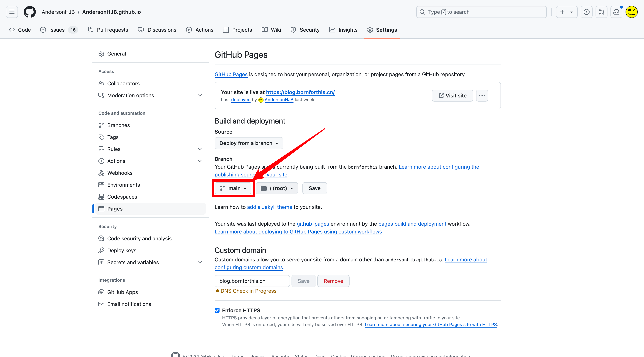Image resolution: width=644 pixels, height=357 pixels.
Task: Open the notifications inbox icon
Action: coord(616,12)
